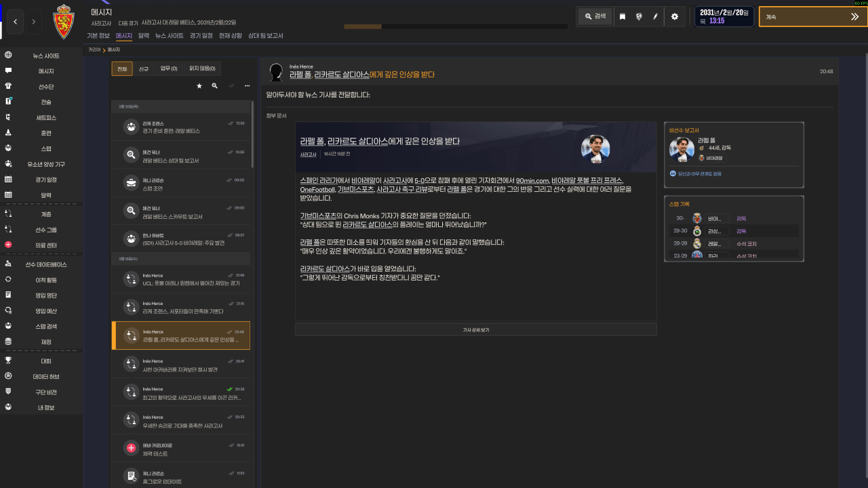
Task: Open settings with the gear icon
Action: click(675, 16)
